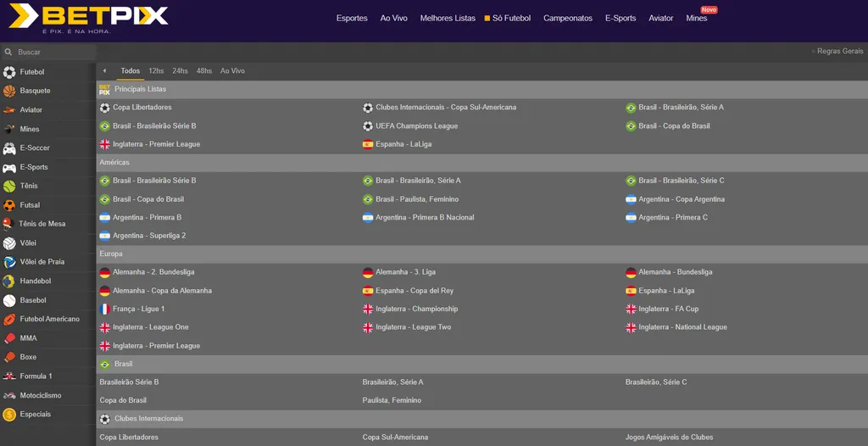Open Mines in the top menu
Screen dimensions: 868x446
coord(697,19)
